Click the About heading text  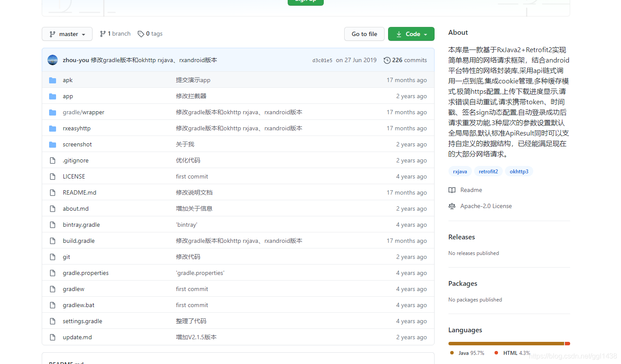click(x=458, y=33)
